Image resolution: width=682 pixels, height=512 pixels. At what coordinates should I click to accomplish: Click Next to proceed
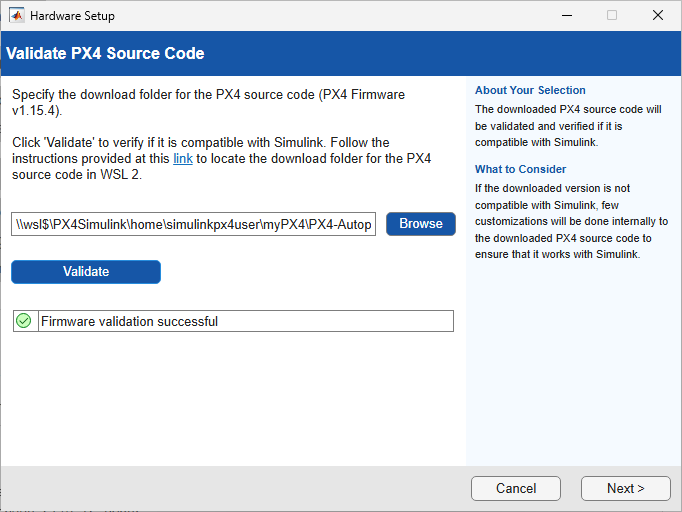(625, 488)
